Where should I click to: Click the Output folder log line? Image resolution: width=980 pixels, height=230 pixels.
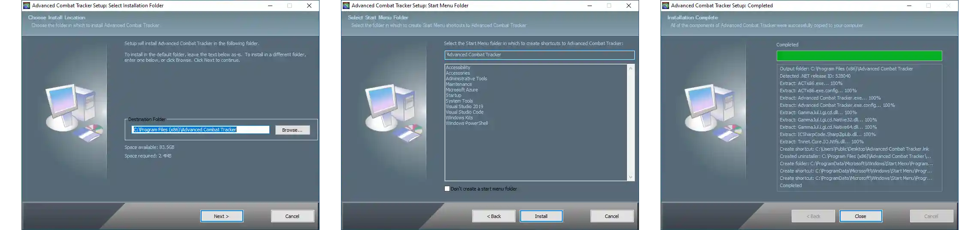846,69
